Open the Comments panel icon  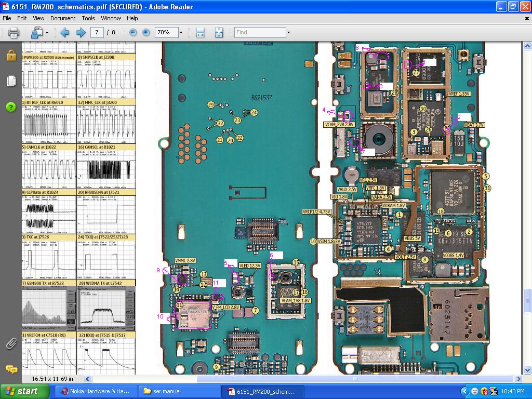click(11, 369)
